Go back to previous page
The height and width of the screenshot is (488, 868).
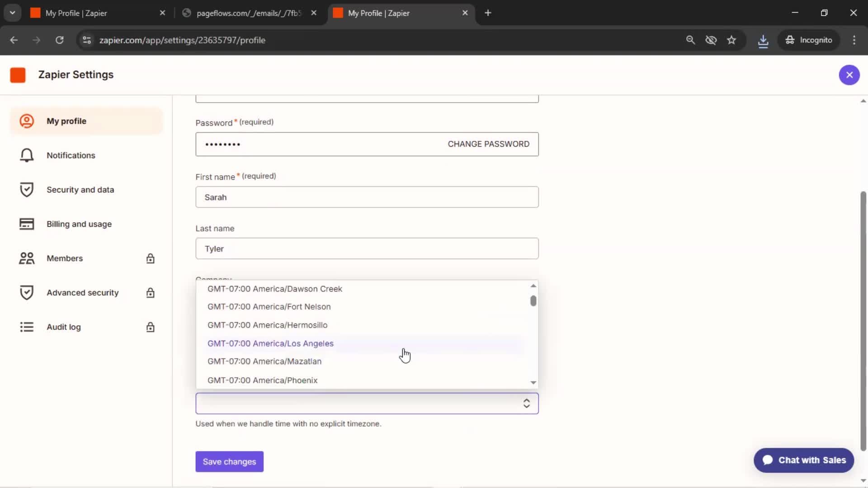point(14,40)
